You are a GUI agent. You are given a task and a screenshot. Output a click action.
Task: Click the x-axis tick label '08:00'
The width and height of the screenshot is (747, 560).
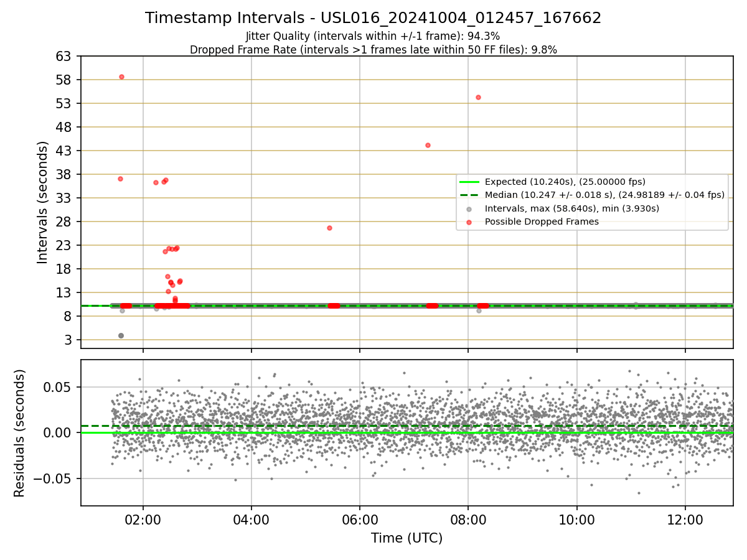[x=468, y=519]
